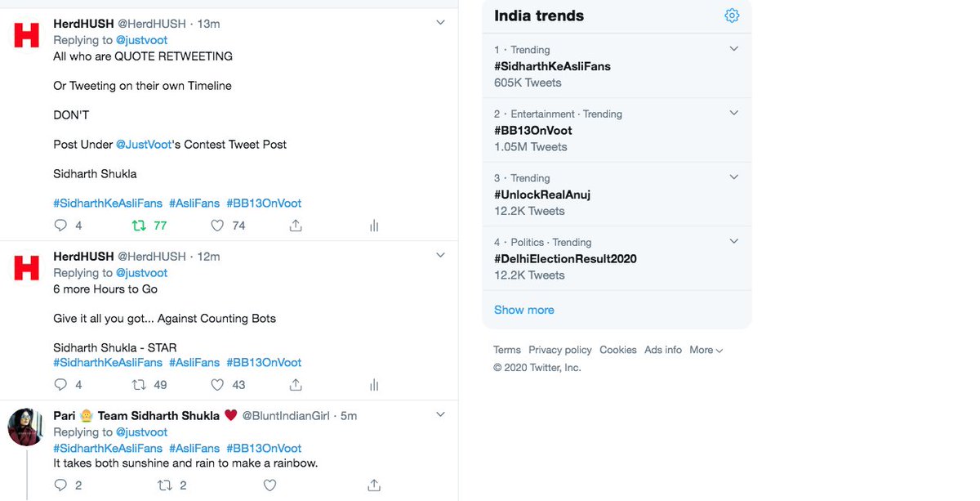The height and width of the screenshot is (501, 980).
Task: Click the 'India trends' heading
Action: (539, 16)
